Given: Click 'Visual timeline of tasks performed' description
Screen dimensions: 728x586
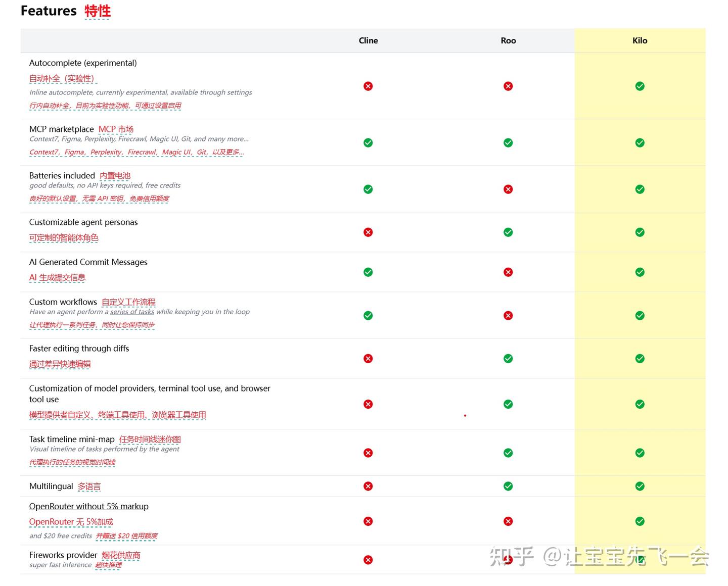Looking at the screenshot, I should [x=104, y=449].
